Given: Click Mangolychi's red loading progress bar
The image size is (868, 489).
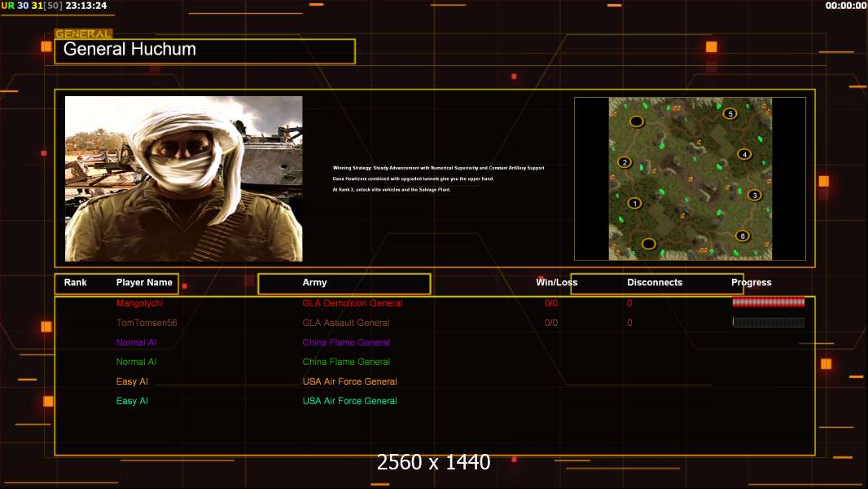Looking at the screenshot, I should pos(768,302).
